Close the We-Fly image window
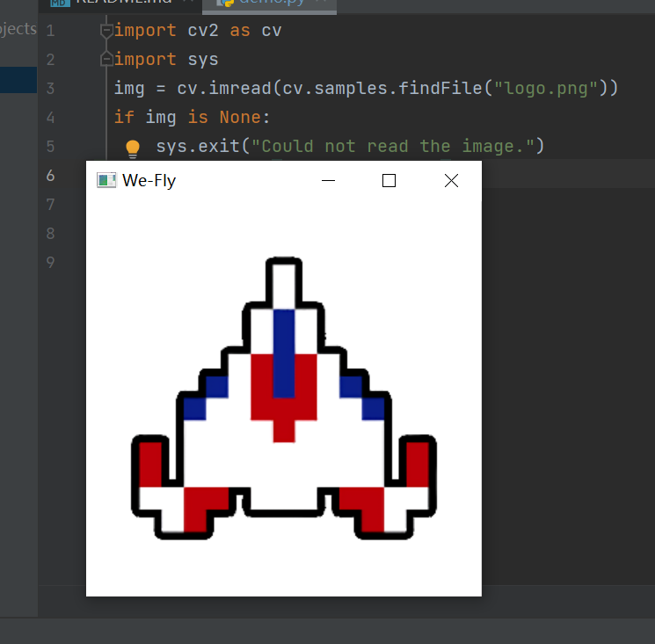This screenshot has height=644, width=655. pyautogui.click(x=451, y=181)
